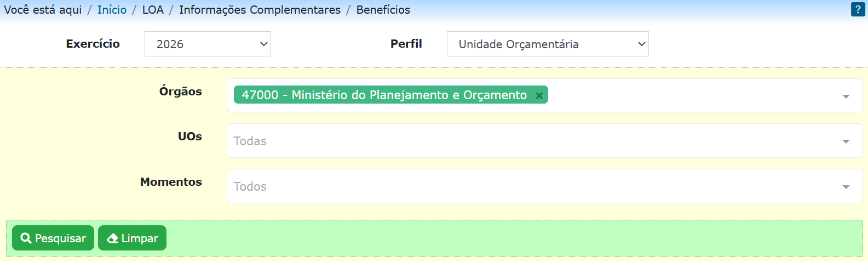Remove the 47000 Ministério do Planejamento tag
This screenshot has width=868, height=262.
coord(539,95)
